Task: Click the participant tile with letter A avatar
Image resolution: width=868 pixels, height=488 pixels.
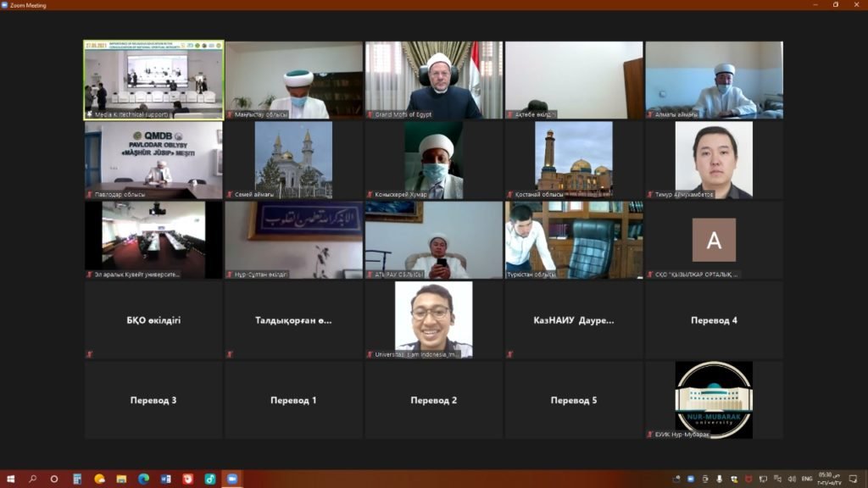Action: (x=714, y=240)
